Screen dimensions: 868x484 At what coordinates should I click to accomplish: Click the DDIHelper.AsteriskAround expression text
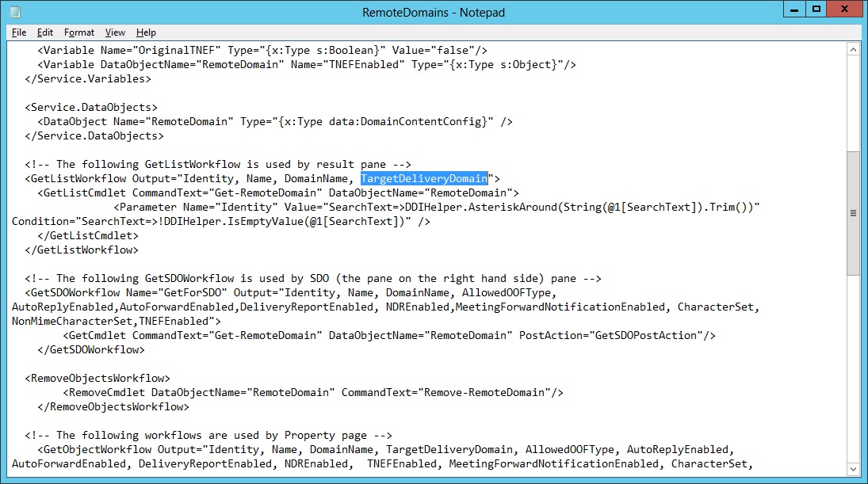coord(472,208)
